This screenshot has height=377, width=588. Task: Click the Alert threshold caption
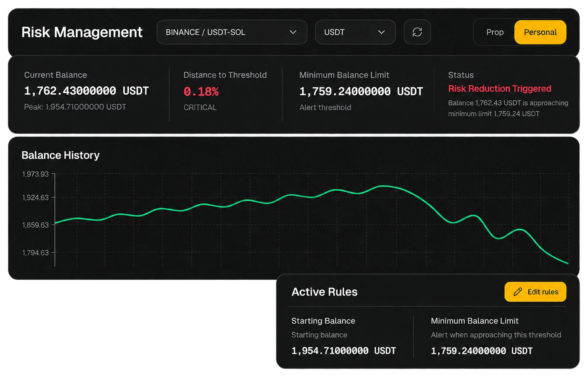point(325,107)
